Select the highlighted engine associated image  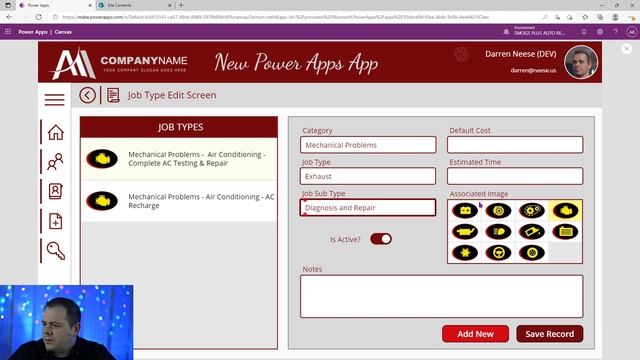565,211
